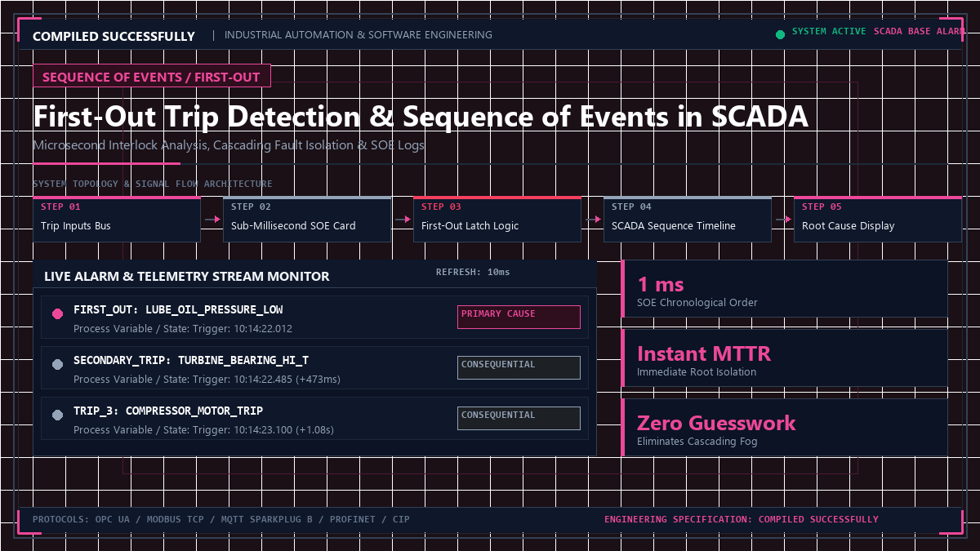Click the Microsecond Interlock Analysis subtitle

pyautogui.click(x=229, y=145)
